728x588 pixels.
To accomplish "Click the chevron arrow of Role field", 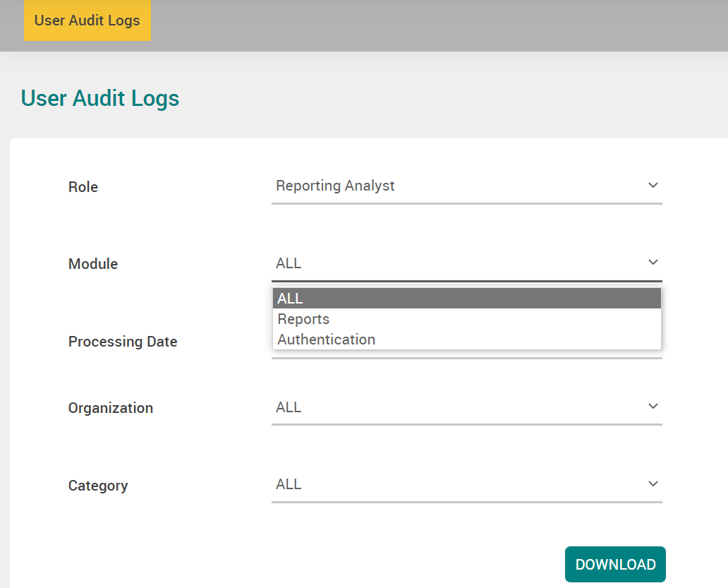I will pyautogui.click(x=653, y=186).
